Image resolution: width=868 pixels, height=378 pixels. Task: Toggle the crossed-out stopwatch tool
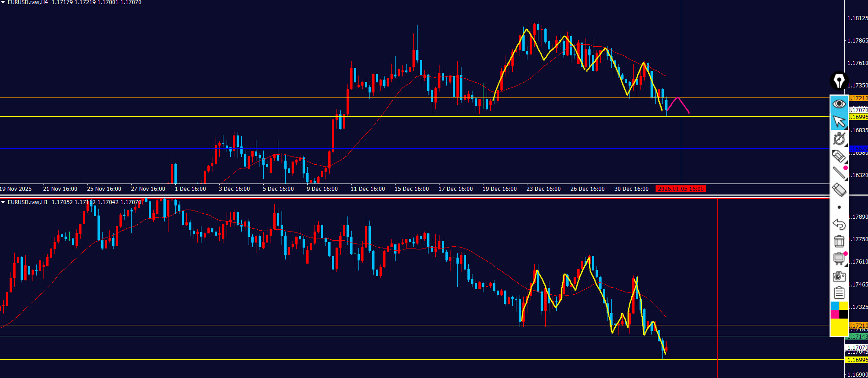tap(839, 139)
